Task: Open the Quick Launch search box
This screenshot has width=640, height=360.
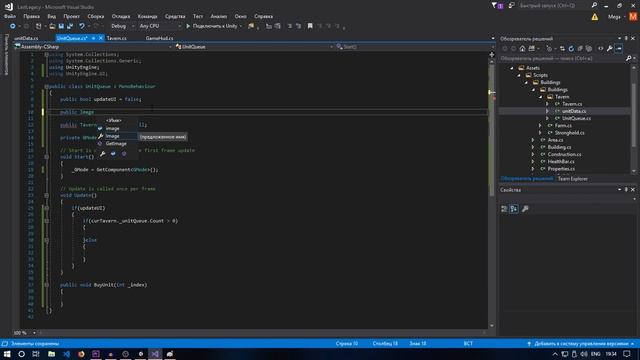Action: (554, 5)
